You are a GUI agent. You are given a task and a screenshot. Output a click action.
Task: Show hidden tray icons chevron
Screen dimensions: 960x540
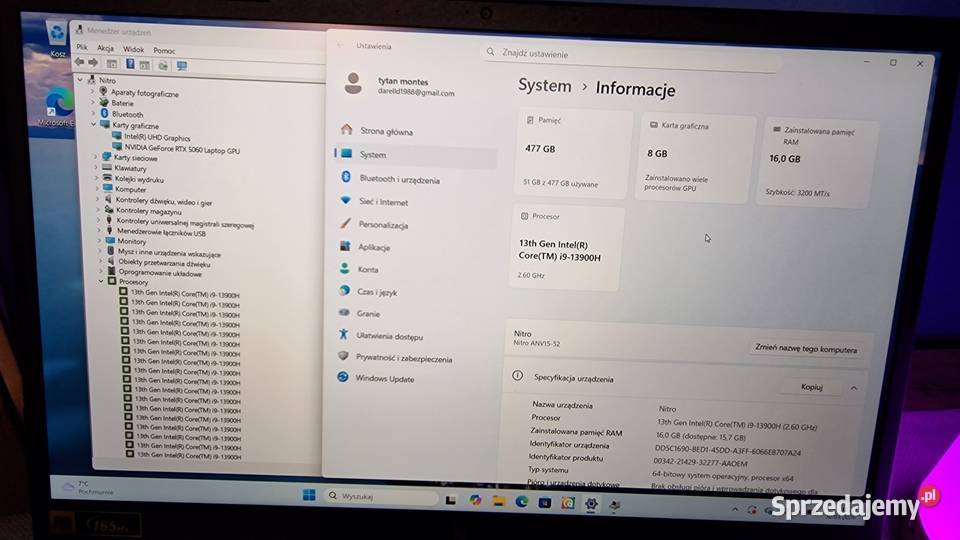point(735,509)
